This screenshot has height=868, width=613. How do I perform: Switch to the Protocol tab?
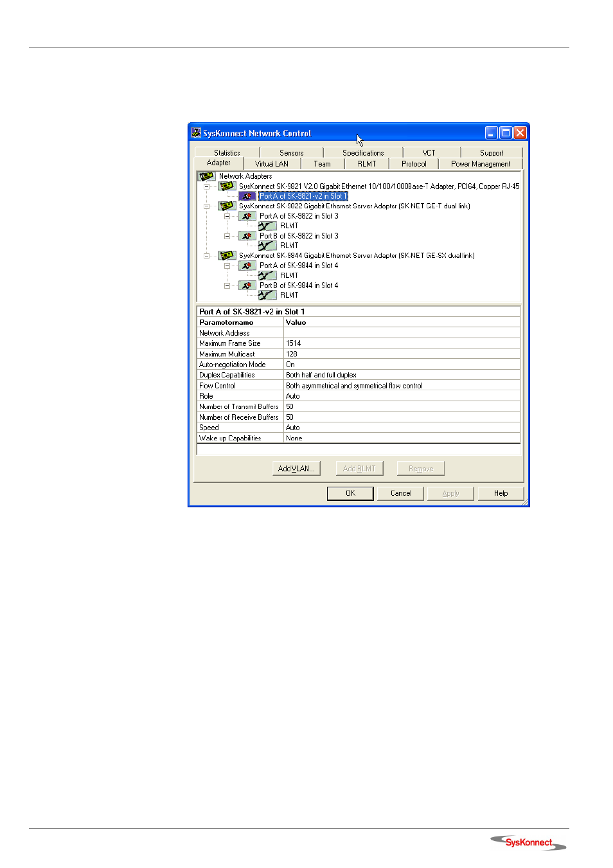(x=414, y=164)
